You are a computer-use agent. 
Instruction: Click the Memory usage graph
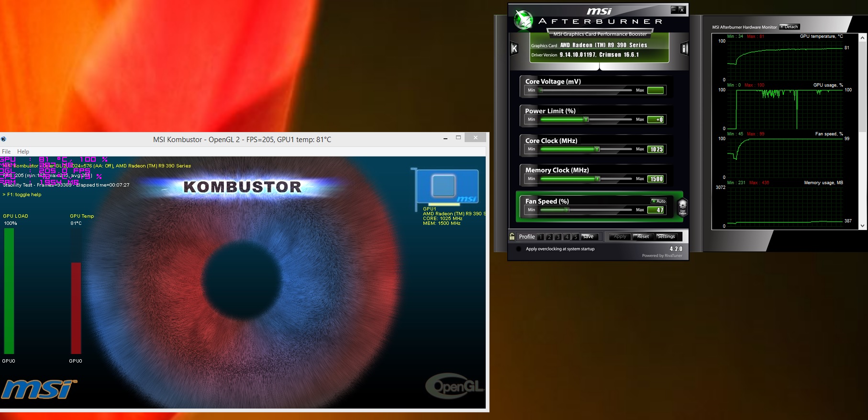785,207
